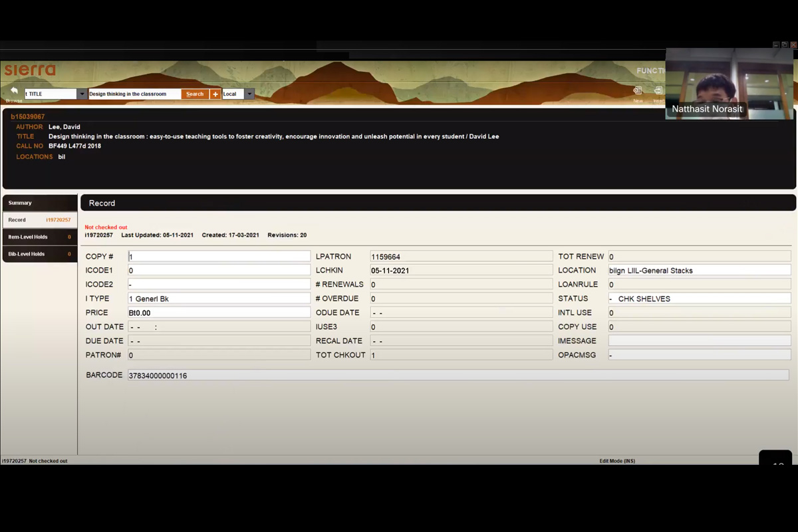Click into the COPY # field
798x532 pixels.
point(219,257)
